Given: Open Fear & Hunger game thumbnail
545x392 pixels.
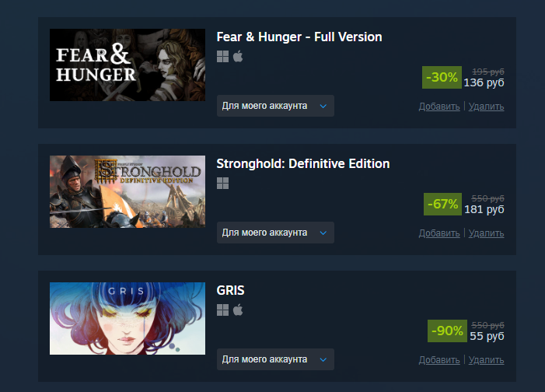Looking at the screenshot, I should point(128,65).
